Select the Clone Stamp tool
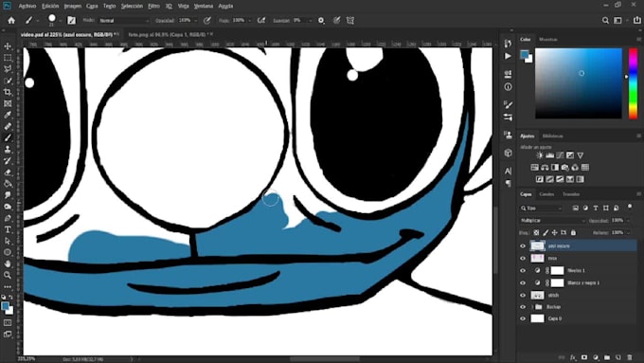 click(8, 149)
